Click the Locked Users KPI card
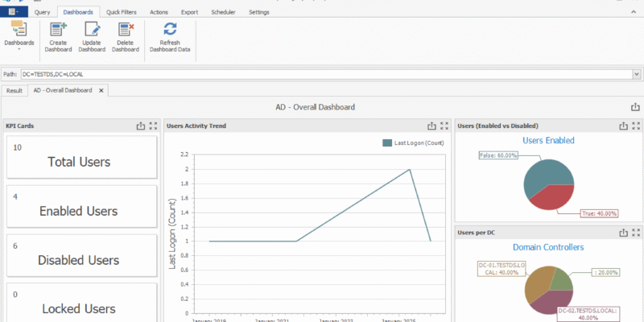The width and height of the screenshot is (644, 322). (82, 303)
